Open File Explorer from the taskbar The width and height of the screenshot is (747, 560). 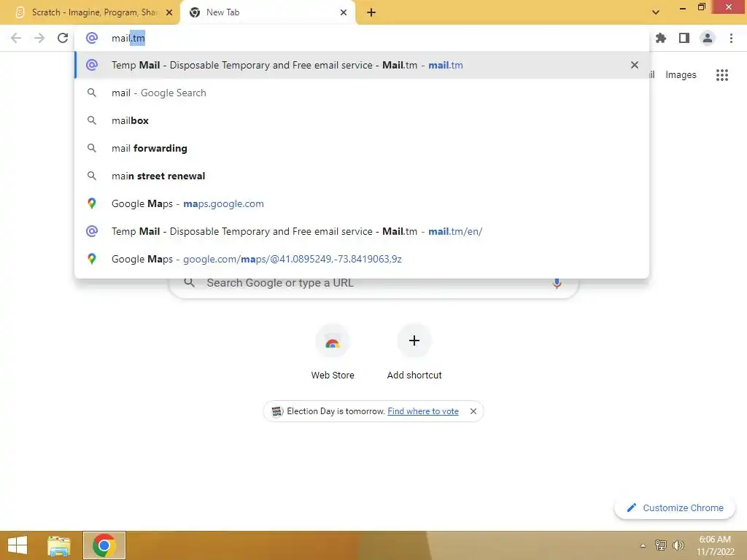pyautogui.click(x=59, y=545)
